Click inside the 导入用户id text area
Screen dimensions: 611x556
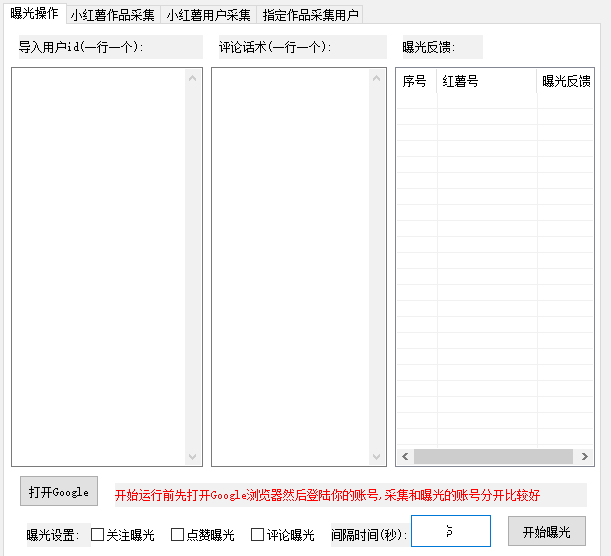[98, 266]
